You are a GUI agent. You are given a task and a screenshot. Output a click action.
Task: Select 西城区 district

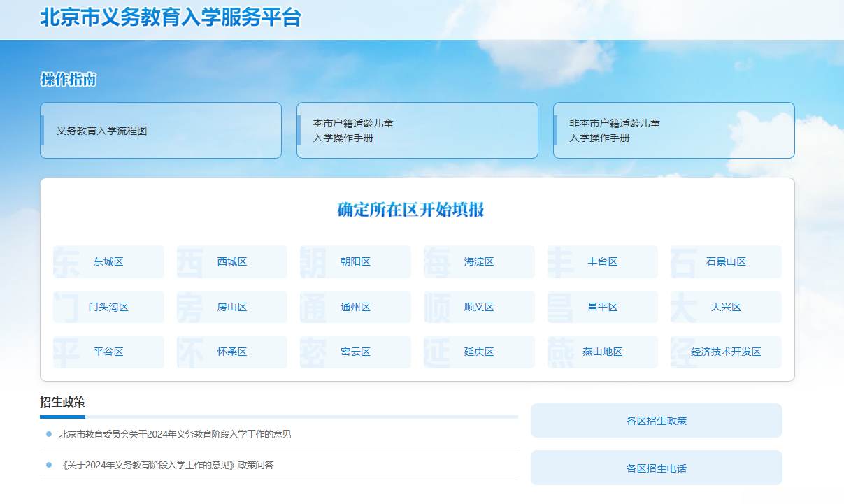232,261
